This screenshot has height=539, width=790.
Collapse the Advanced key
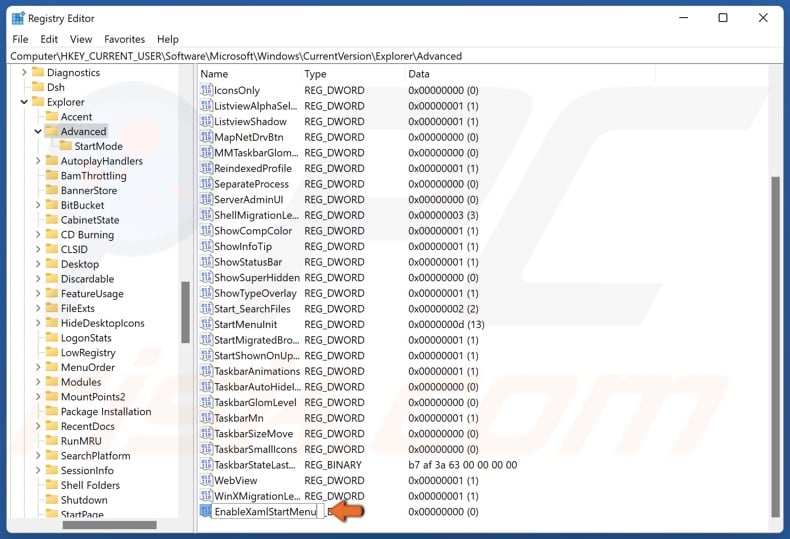(38, 131)
